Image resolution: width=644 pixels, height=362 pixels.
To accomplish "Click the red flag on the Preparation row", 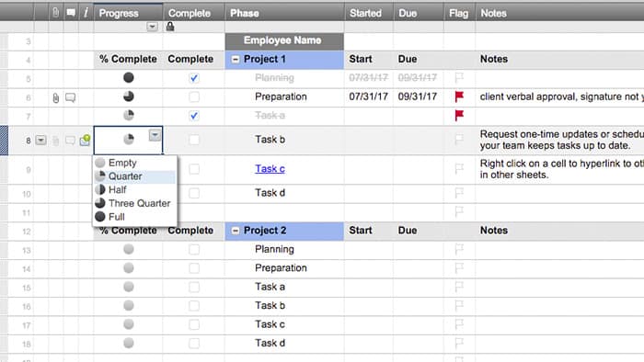I will tap(459, 96).
